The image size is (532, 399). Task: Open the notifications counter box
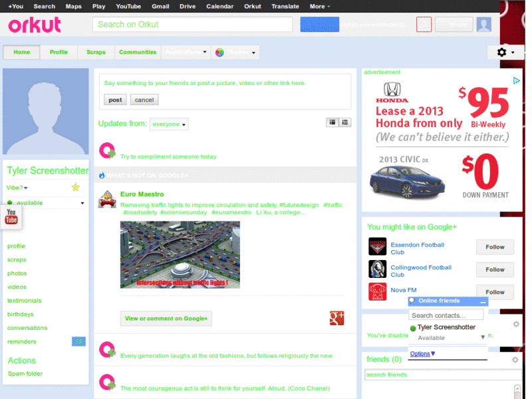point(424,25)
